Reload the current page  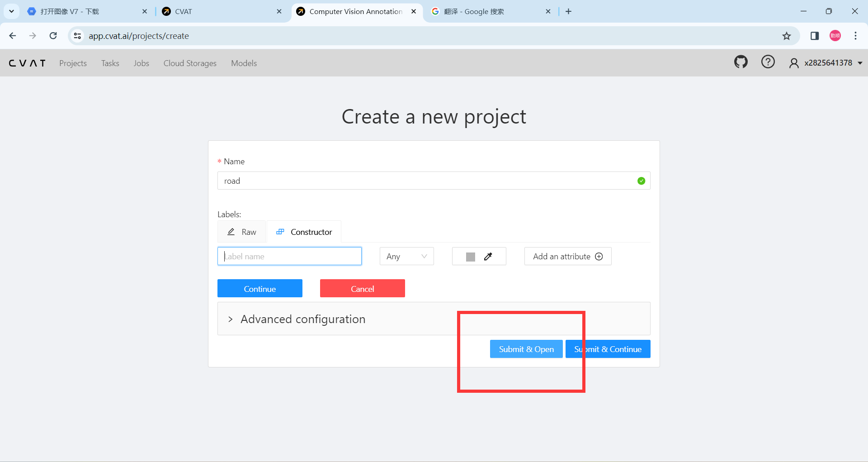(53, 36)
